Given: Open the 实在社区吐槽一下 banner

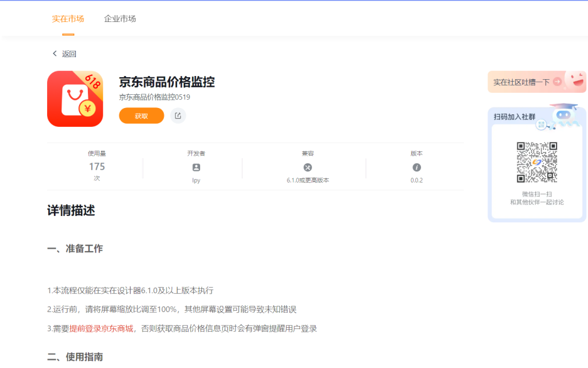Looking at the screenshot, I should (521, 82).
